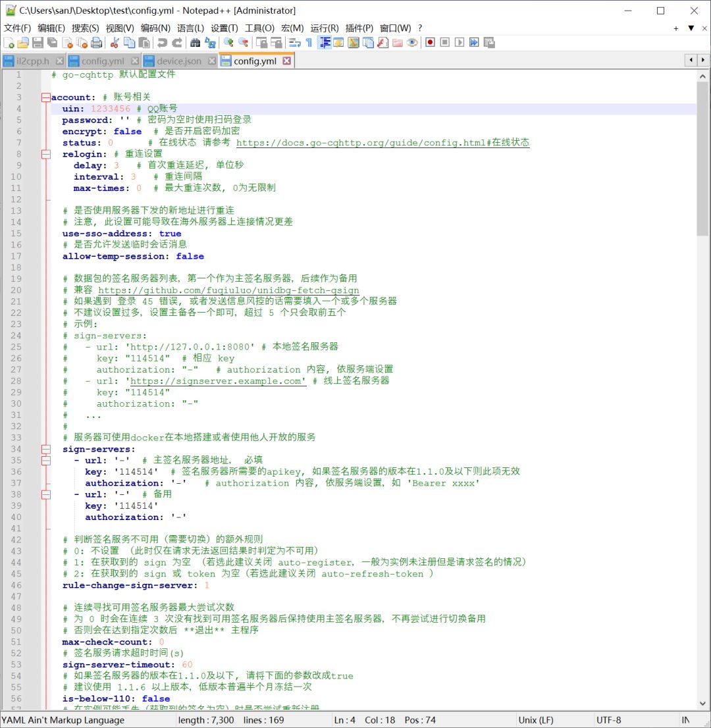
Task: Click the Undo arrow icon
Action: pos(162,43)
